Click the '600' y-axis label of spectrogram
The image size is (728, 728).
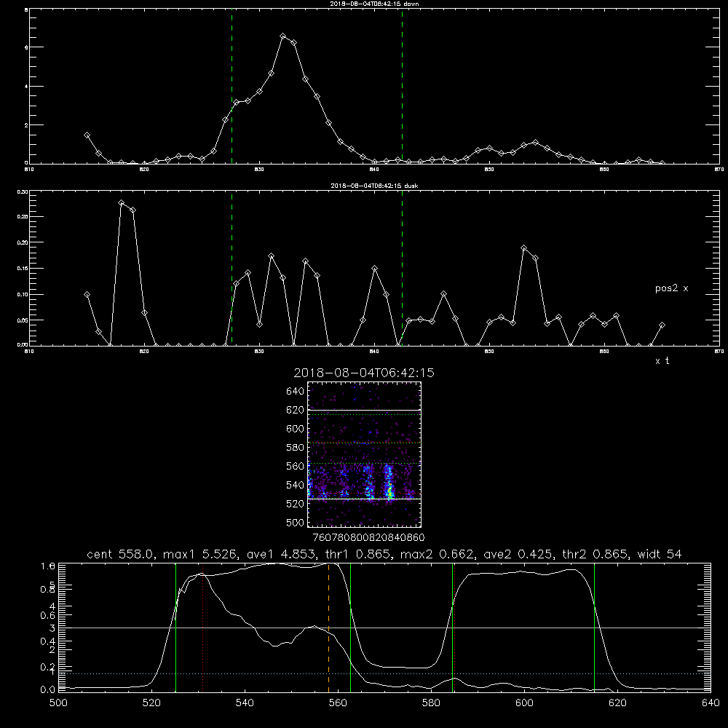pos(296,429)
